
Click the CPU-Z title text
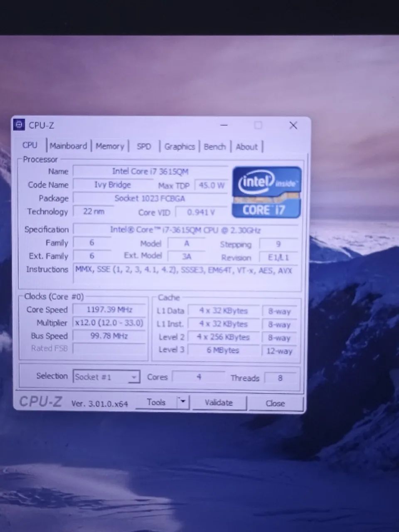point(42,125)
